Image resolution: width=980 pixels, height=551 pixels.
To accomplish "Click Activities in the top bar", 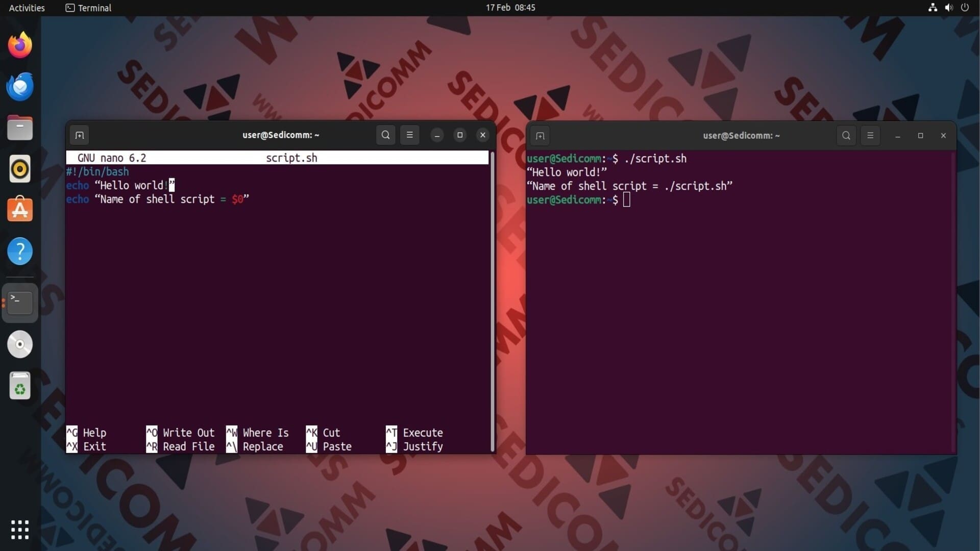I will coord(27,8).
